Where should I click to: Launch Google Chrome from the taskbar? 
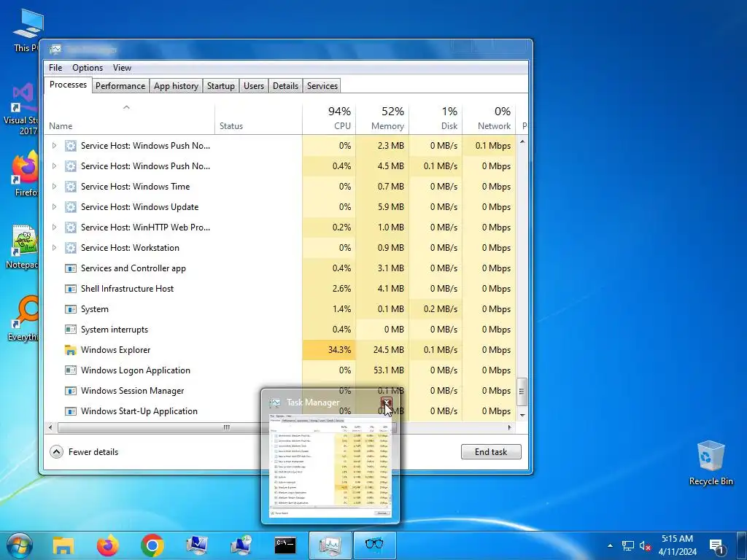(152, 545)
